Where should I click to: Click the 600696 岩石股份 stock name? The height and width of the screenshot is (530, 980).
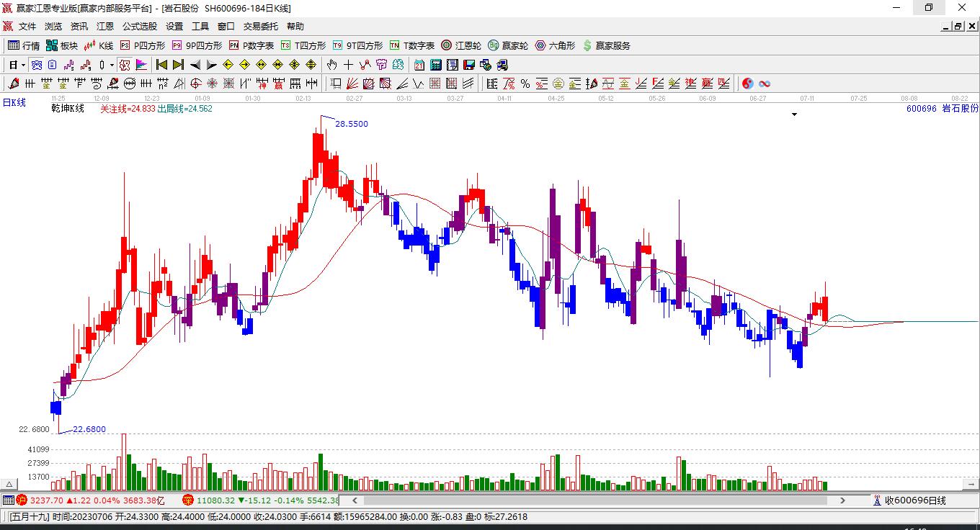pos(943,109)
